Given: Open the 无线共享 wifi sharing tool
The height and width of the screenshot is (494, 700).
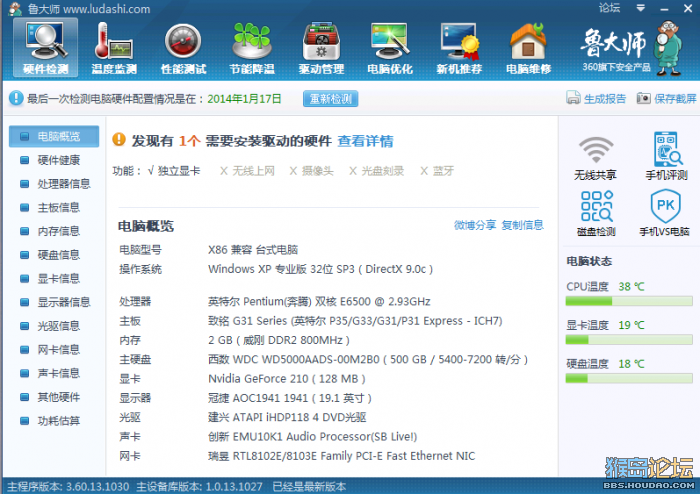Looking at the screenshot, I should pos(596,157).
